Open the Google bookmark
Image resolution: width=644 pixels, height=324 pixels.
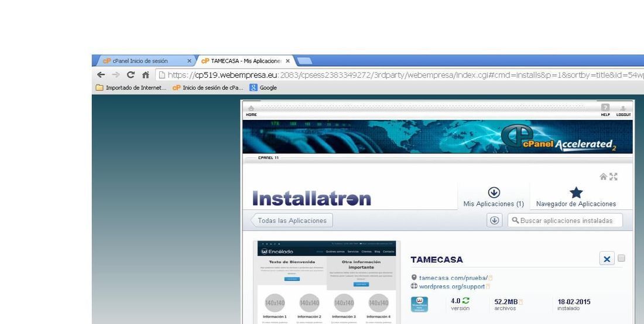263,88
